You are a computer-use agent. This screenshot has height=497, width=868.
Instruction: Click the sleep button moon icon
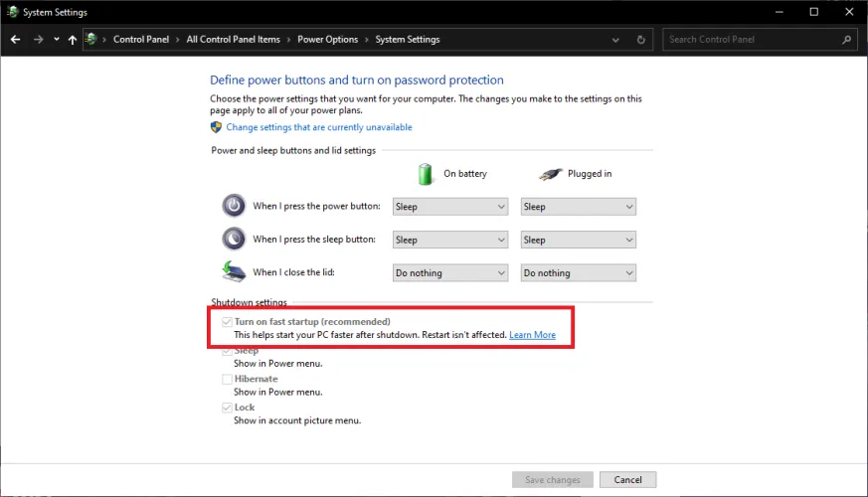(233, 239)
